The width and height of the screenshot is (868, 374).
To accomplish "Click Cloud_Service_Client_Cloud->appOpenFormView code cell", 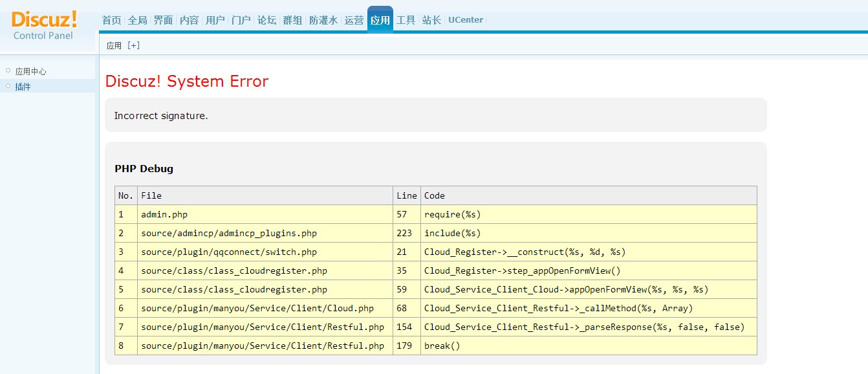I will 589,289.
